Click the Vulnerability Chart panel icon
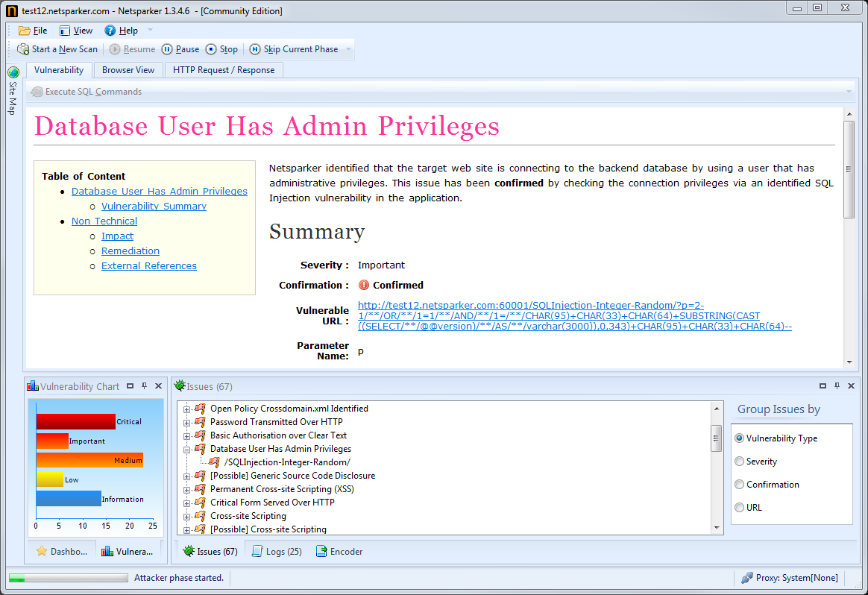Viewport: 868px width, 595px height. (33, 385)
